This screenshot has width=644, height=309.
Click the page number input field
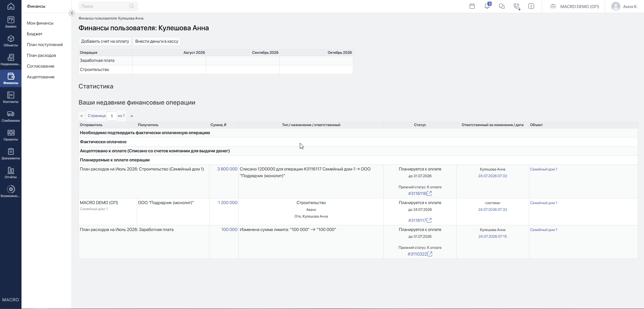point(112,116)
